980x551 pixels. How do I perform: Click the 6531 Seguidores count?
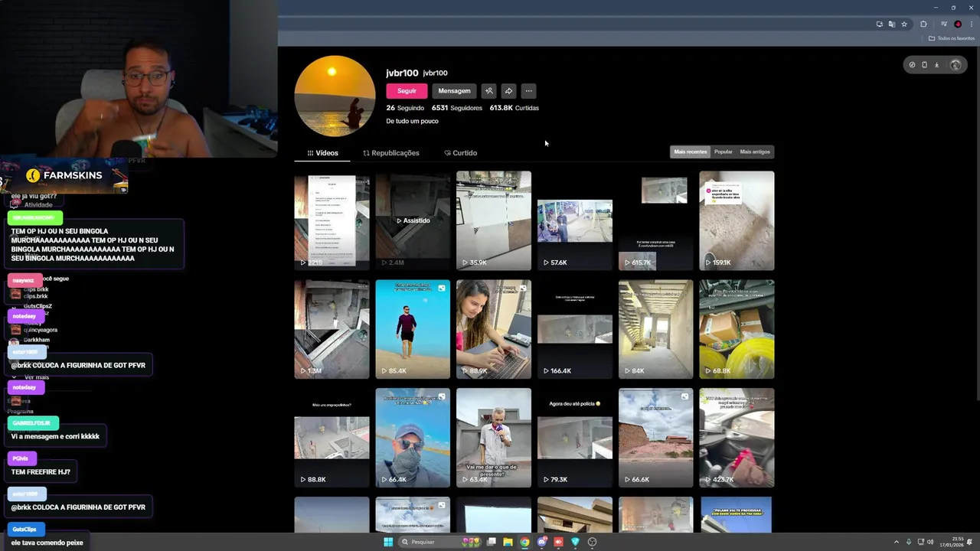pyautogui.click(x=457, y=108)
